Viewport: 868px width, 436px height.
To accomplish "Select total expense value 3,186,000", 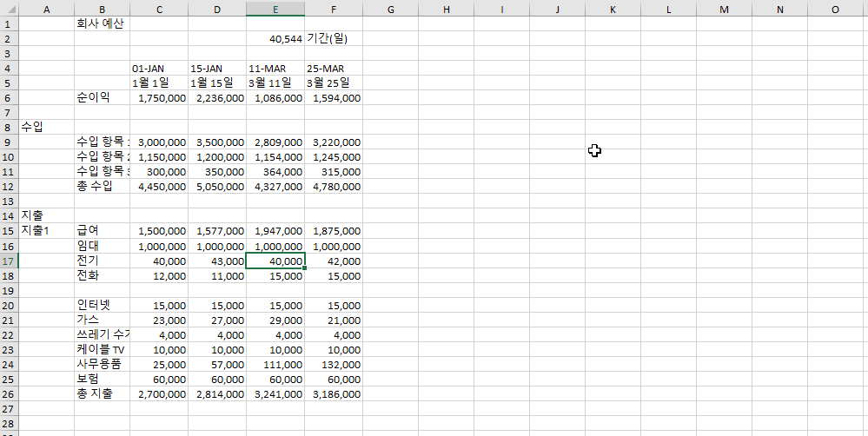I will [x=334, y=394].
